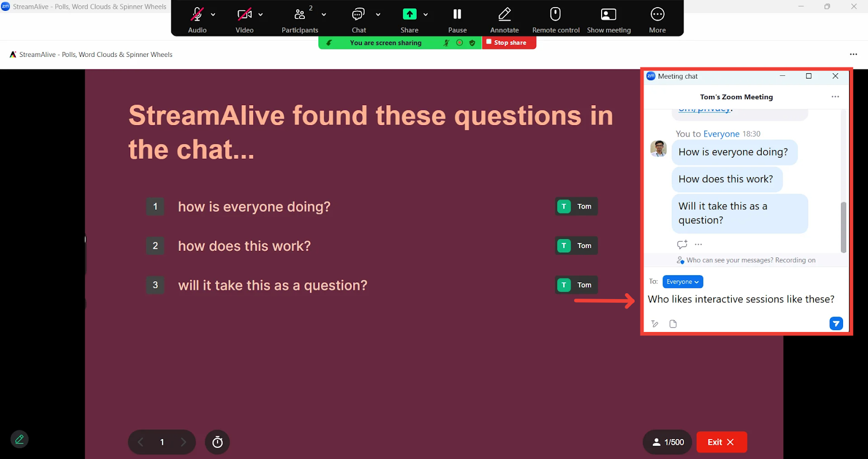The height and width of the screenshot is (459, 868).
Task: Select the "How is everyone doing?" chat bubble
Action: (735, 152)
